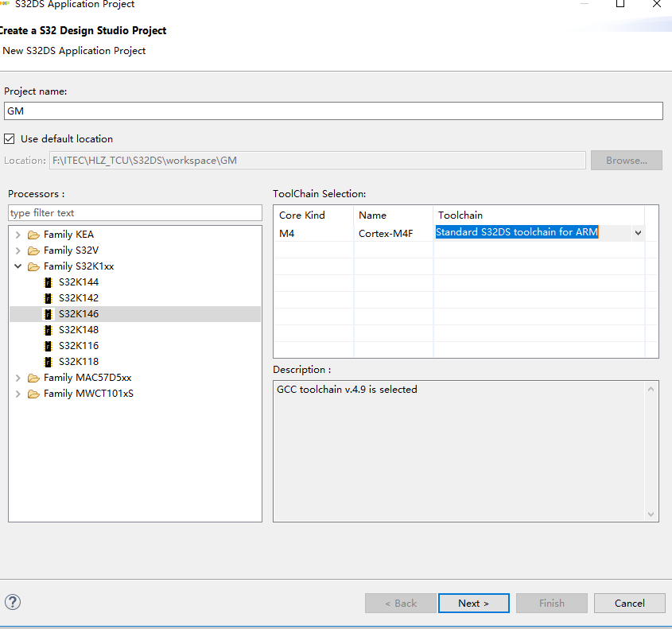Image resolution: width=672 pixels, height=629 pixels.
Task: Click the Family S32K1xx folder icon
Action: [33, 266]
